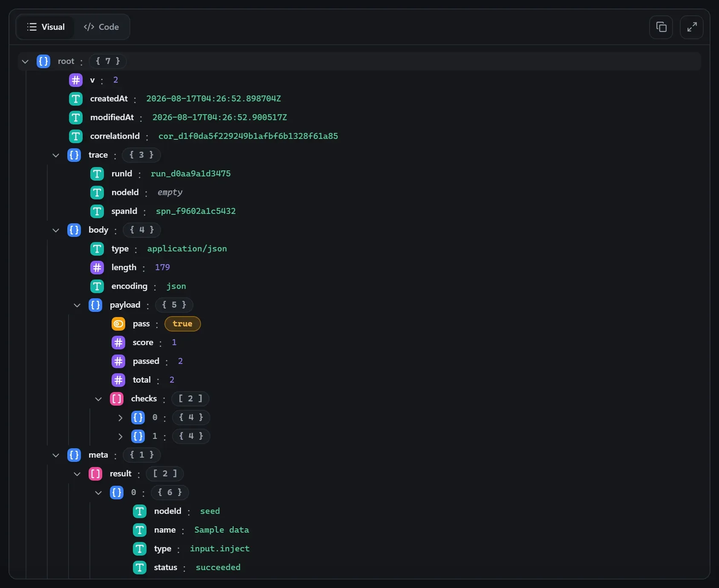Click the text icon beside correlationId
This screenshot has width=719, height=588.
coord(76,136)
